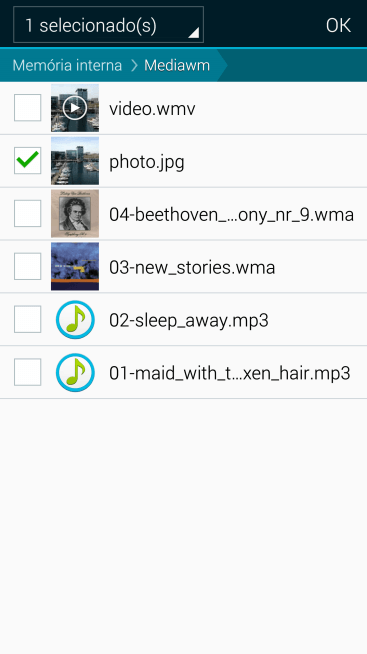The height and width of the screenshot is (654, 367).
Task: Tap the video.wmv file name
Action: (x=152, y=109)
